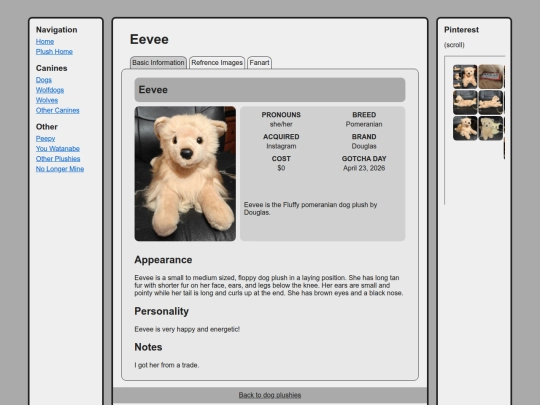Click the Back to dog plushies link

(x=270, y=395)
